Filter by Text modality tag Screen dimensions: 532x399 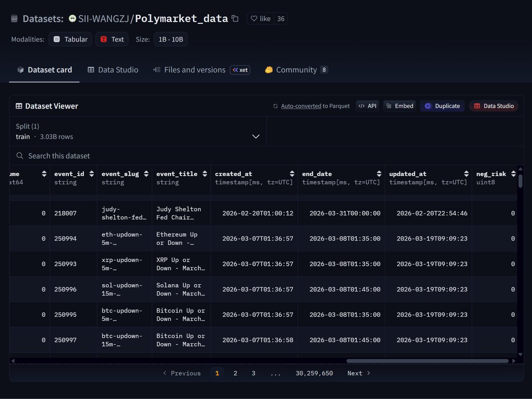pos(112,39)
